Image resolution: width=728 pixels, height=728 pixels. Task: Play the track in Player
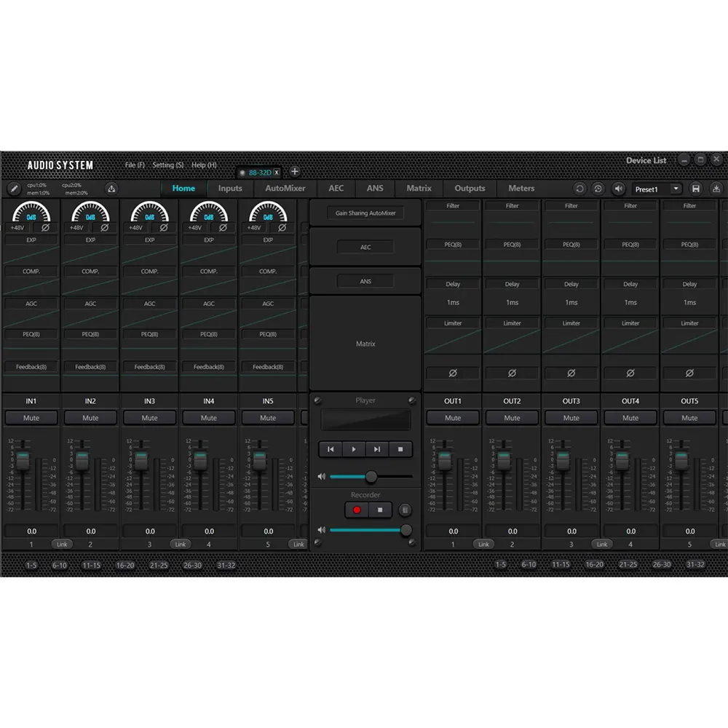point(354,449)
